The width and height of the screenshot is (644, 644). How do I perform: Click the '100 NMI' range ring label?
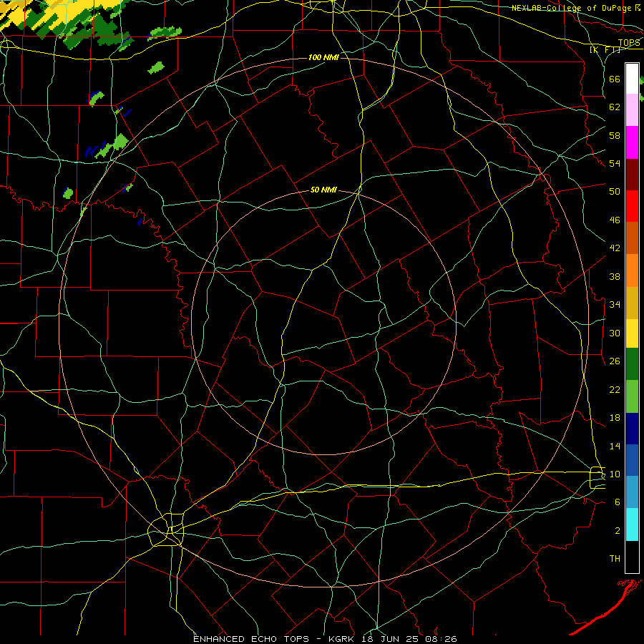coord(323,57)
